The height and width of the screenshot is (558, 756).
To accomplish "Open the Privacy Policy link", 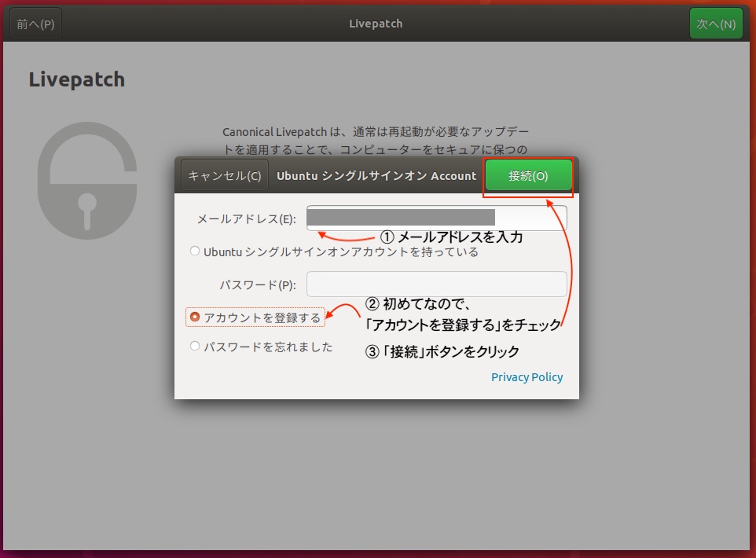I will point(527,377).
